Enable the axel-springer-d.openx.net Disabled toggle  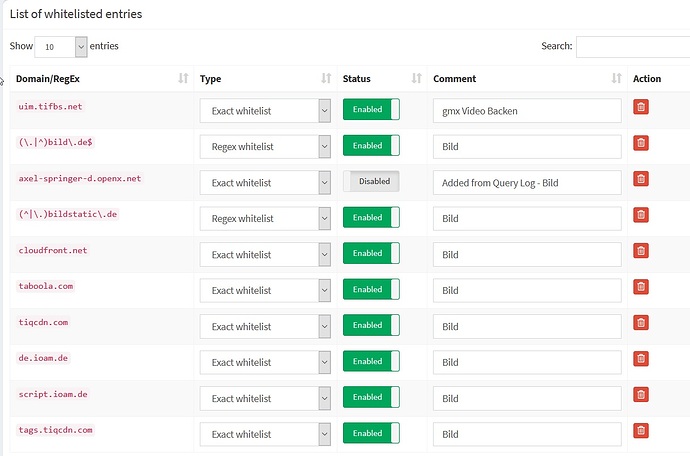(371, 182)
